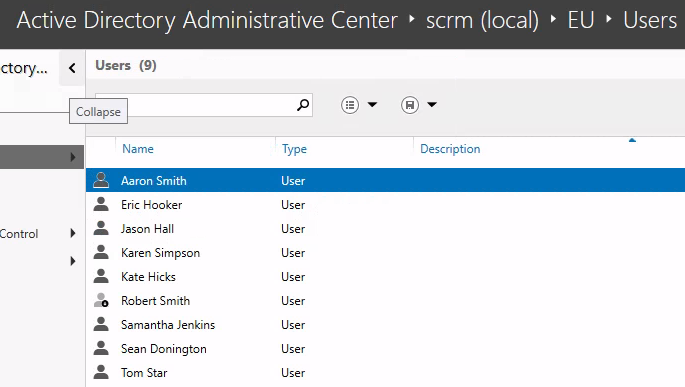The width and height of the screenshot is (685, 387).
Task: Click the search magnifier icon in filter box
Action: click(303, 105)
